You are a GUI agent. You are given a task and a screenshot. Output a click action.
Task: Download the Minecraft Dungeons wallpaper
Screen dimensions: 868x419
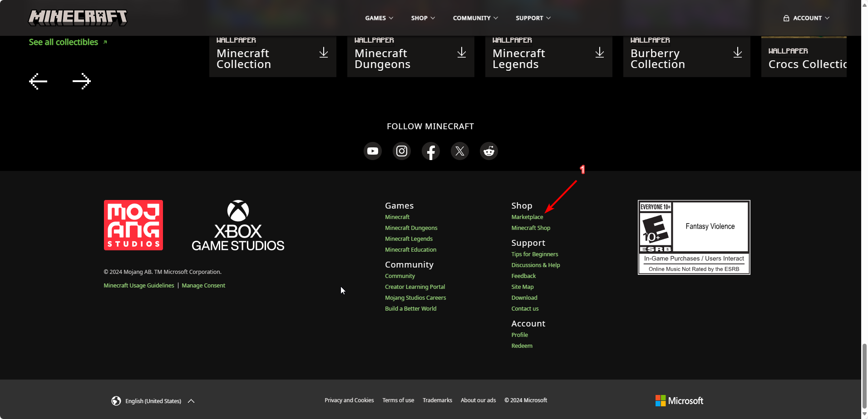(461, 53)
